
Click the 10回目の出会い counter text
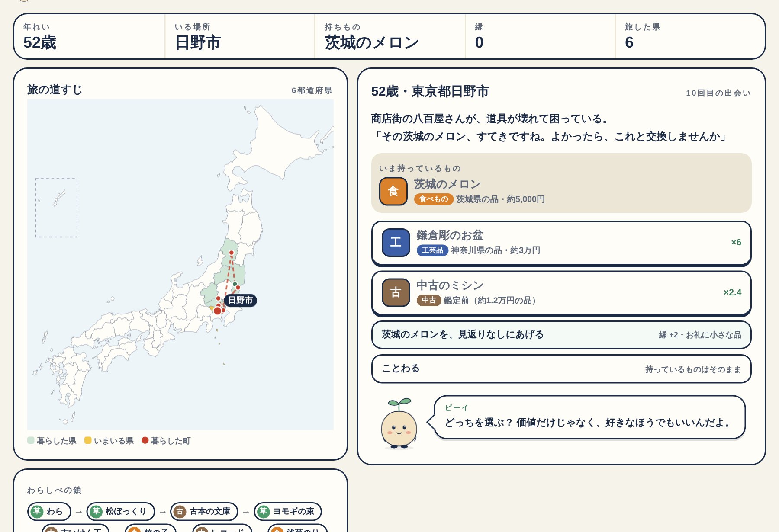718,93
